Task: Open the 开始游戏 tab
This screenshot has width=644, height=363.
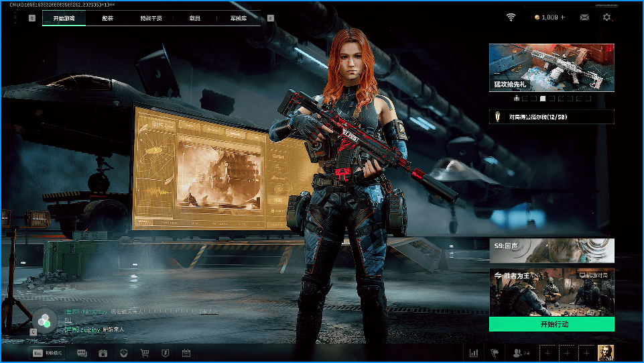Action: pyautogui.click(x=64, y=18)
